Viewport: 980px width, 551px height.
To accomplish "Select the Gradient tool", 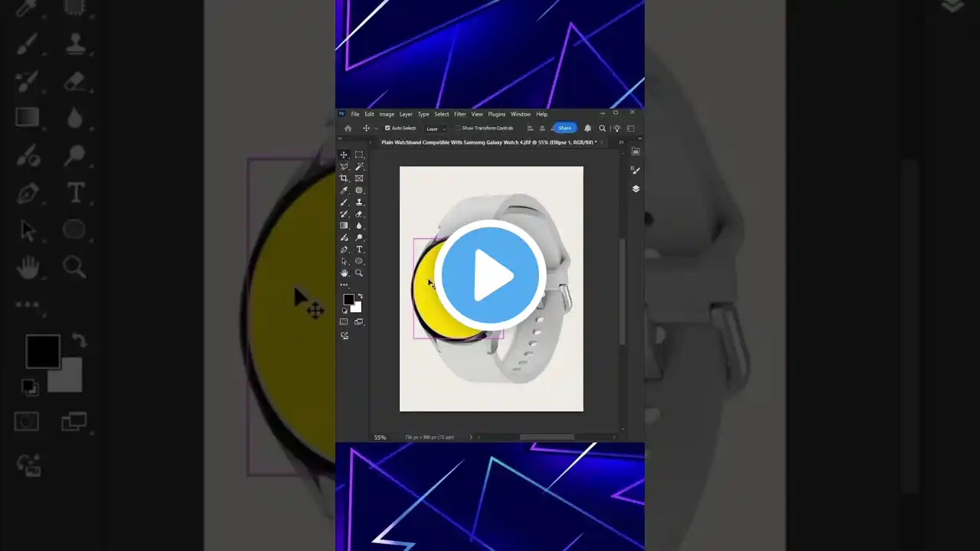I will [345, 226].
